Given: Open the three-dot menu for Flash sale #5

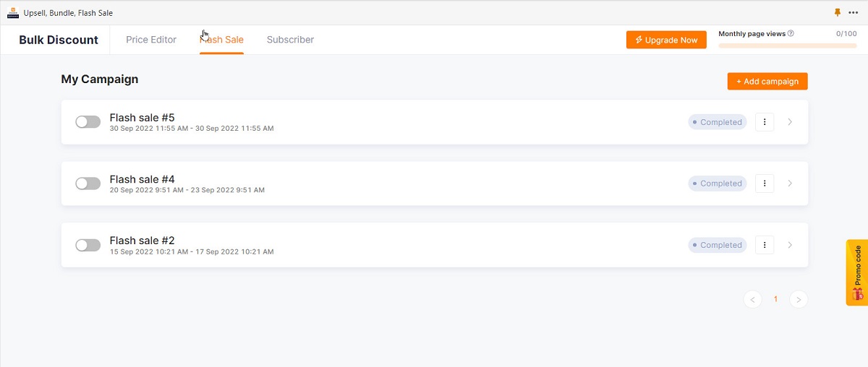Looking at the screenshot, I should pyautogui.click(x=765, y=122).
